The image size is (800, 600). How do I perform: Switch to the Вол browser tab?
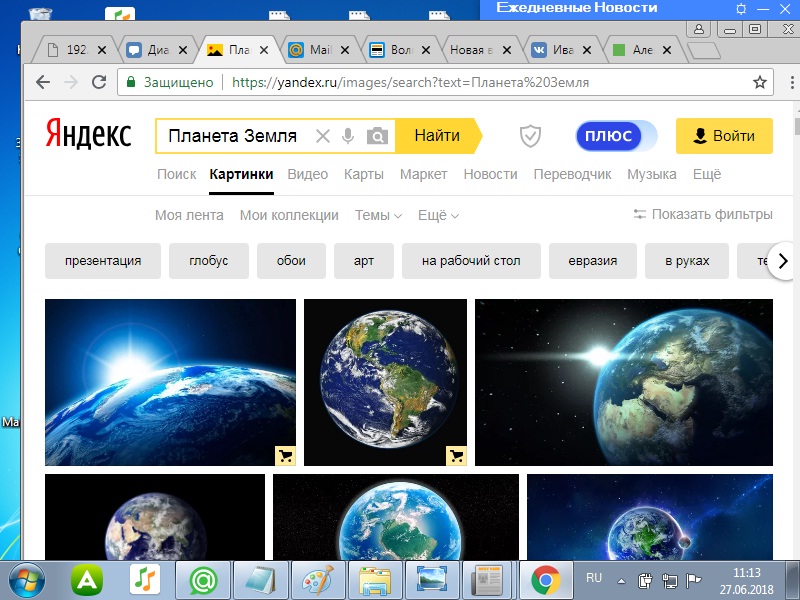[401, 50]
